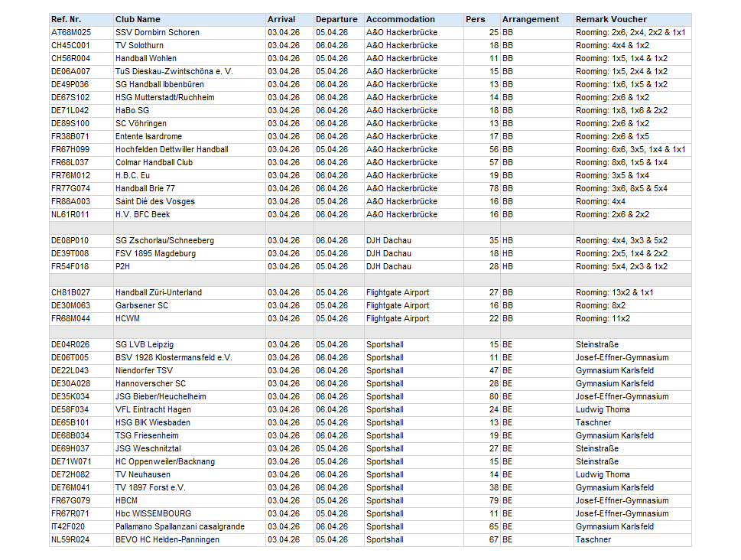Click the 'BEVO HC Helden-Panningen' cell
The width and height of the screenshot is (741, 560).
pyautogui.click(x=167, y=539)
